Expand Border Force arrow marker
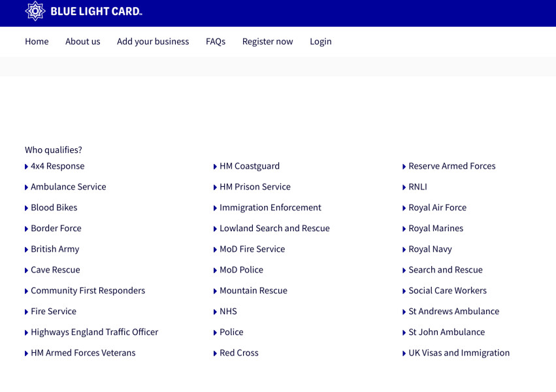 26,229
